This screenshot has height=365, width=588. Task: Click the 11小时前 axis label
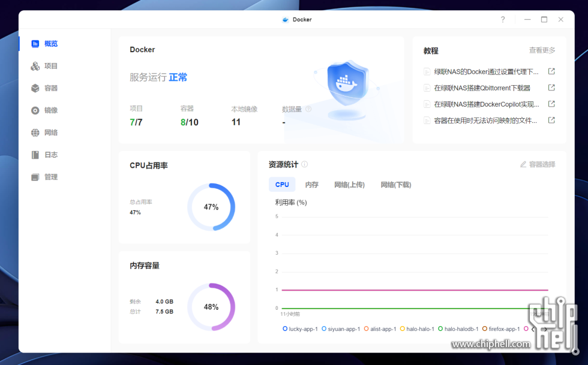tap(290, 314)
